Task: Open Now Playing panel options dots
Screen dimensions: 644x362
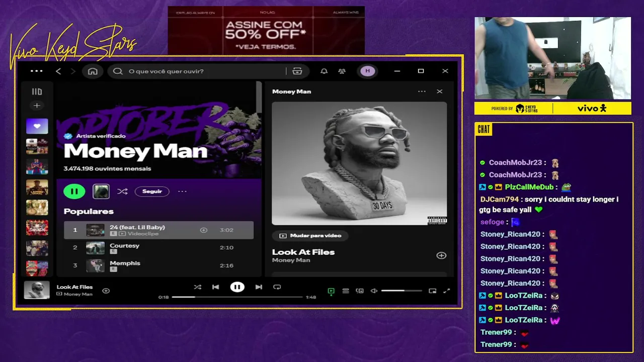Action: click(x=422, y=92)
